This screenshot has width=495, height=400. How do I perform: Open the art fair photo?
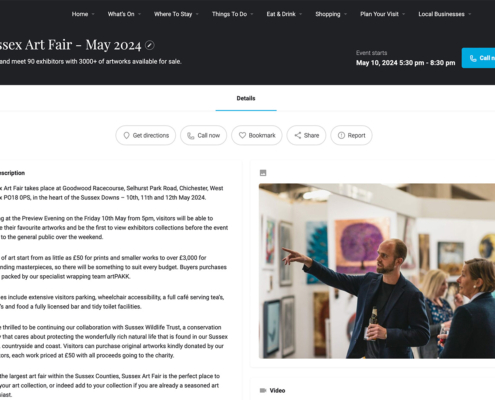coord(377,271)
